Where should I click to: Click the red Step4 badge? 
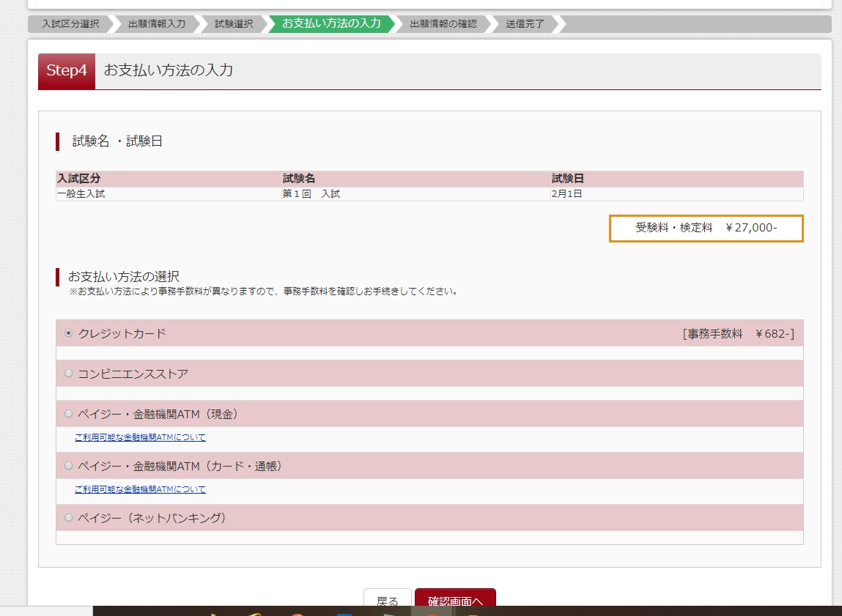click(67, 71)
